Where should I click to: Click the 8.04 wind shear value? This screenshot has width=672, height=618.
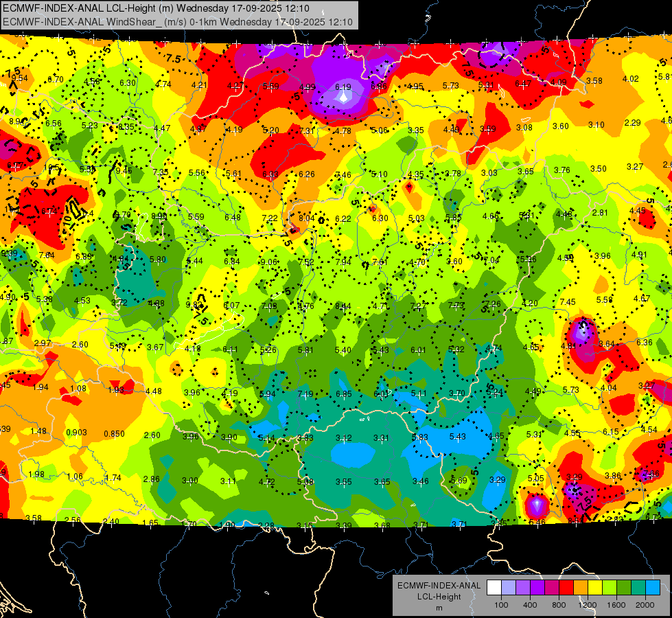coord(307,218)
